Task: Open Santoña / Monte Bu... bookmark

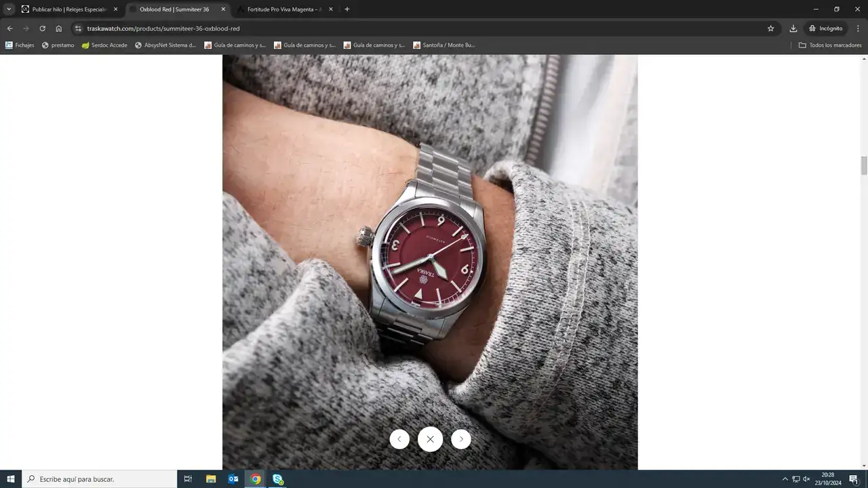Action: (x=444, y=45)
